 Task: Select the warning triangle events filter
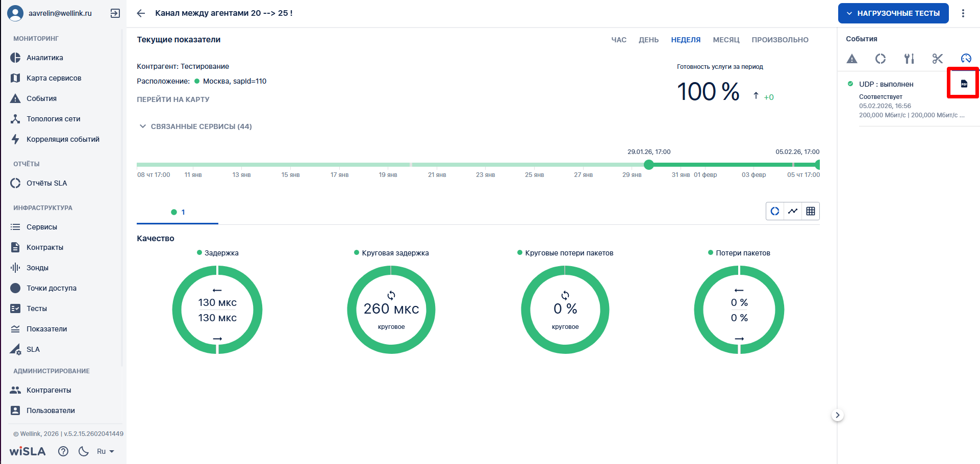click(852, 59)
